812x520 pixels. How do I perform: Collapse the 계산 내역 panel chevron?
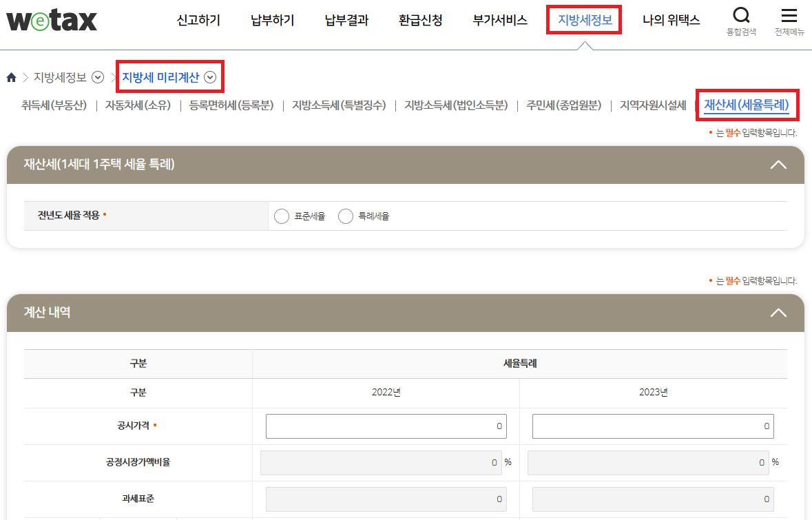tap(778, 313)
